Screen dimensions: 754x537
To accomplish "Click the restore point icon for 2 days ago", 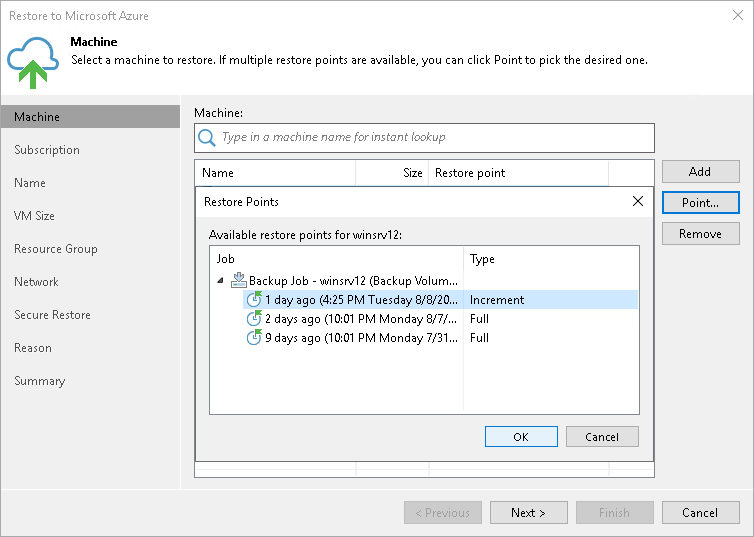I will (254, 318).
